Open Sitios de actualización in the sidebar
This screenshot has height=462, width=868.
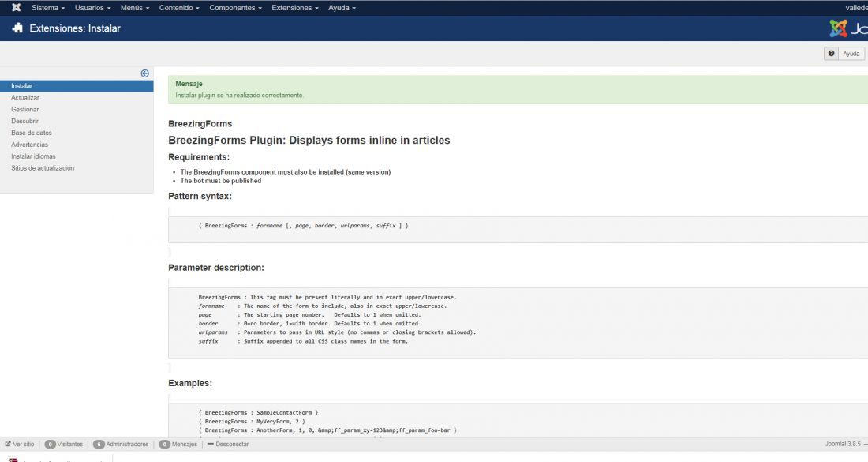(x=43, y=168)
